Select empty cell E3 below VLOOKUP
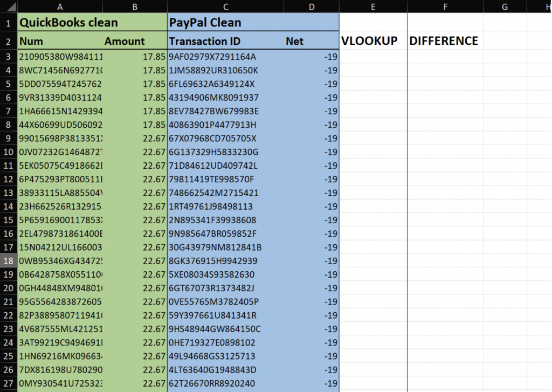 pos(373,57)
